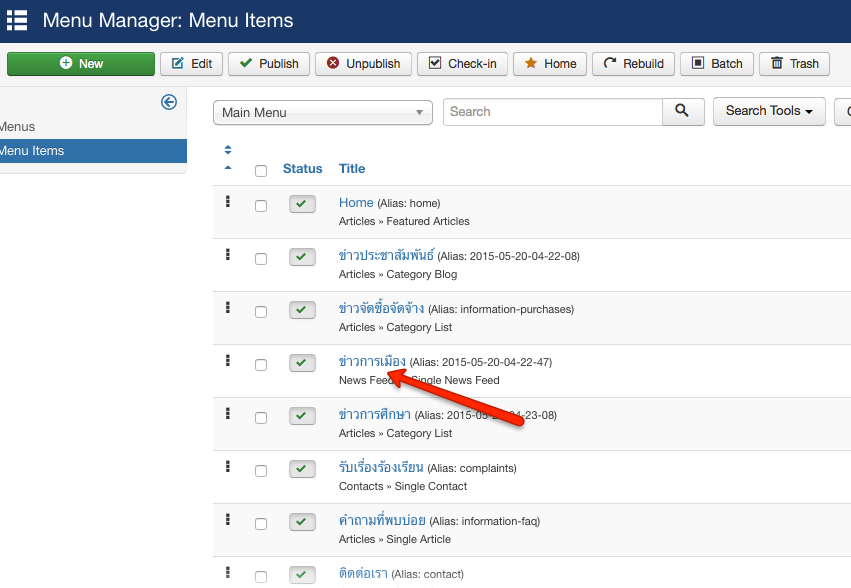Screen dimensions: 851x588
Task: Collapse the sidebar with the arrow icon
Action: pos(169,102)
